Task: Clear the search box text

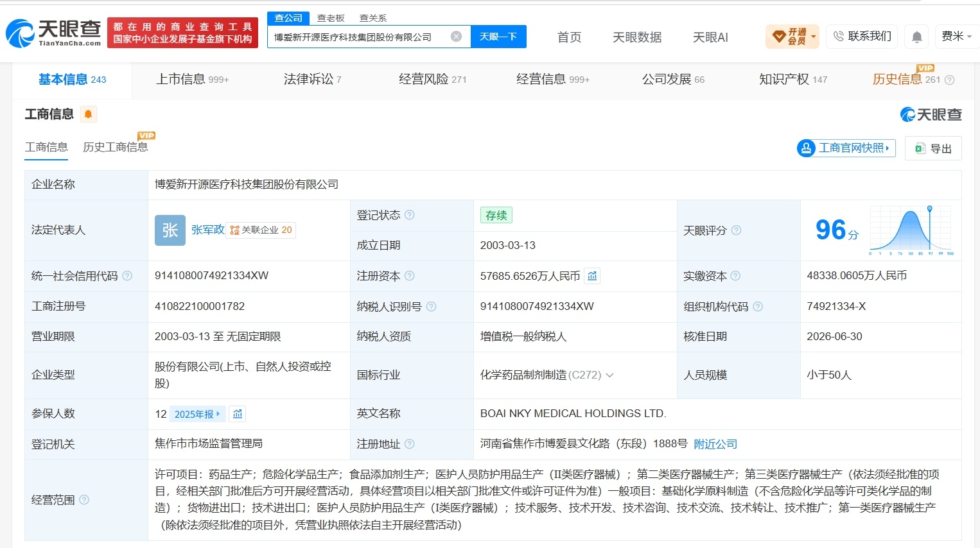Action: pyautogui.click(x=456, y=37)
